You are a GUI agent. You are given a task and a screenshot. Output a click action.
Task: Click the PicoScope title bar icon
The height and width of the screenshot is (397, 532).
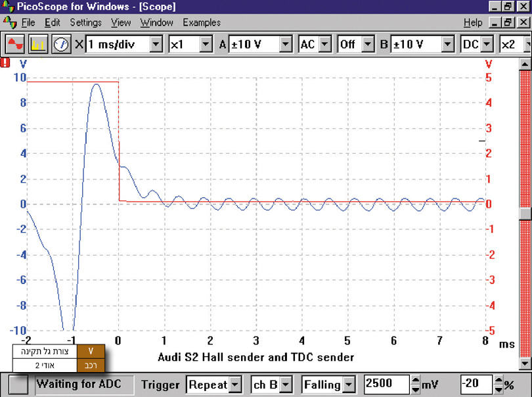(x=8, y=7)
